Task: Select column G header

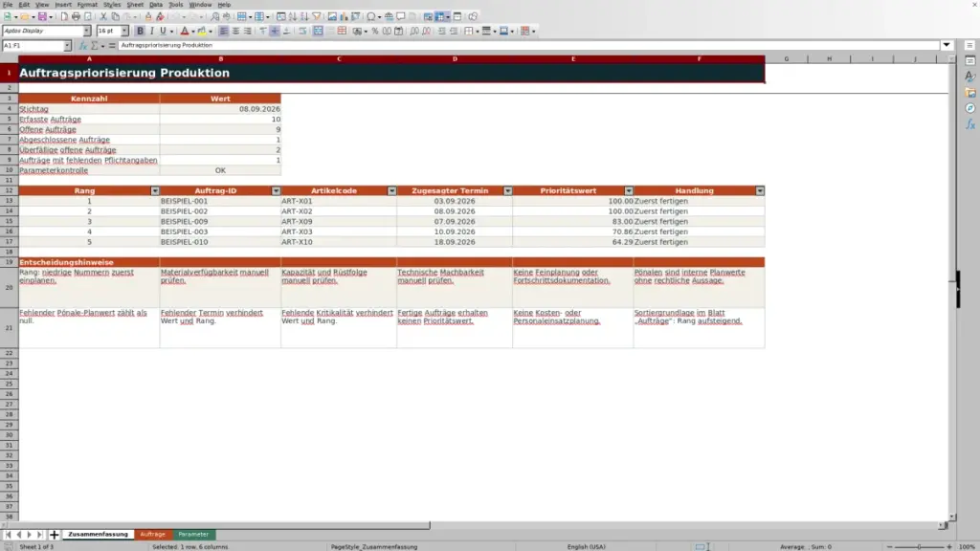Action: coord(787,58)
